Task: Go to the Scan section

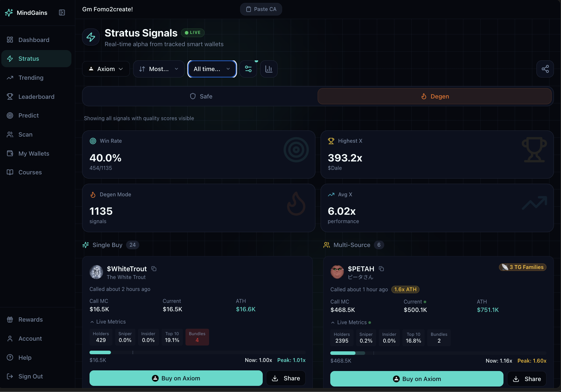Action: 25,134
